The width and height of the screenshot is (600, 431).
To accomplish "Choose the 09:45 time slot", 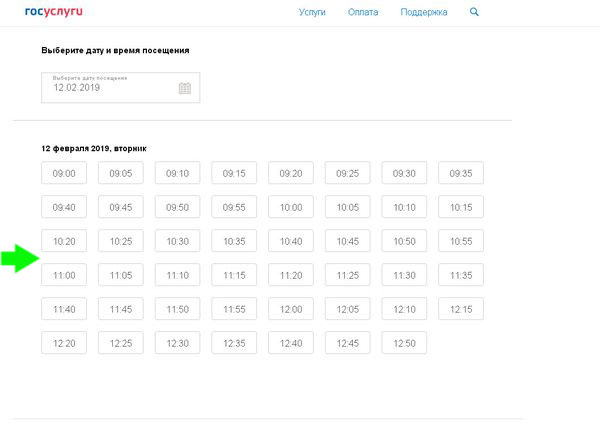I will [121, 207].
